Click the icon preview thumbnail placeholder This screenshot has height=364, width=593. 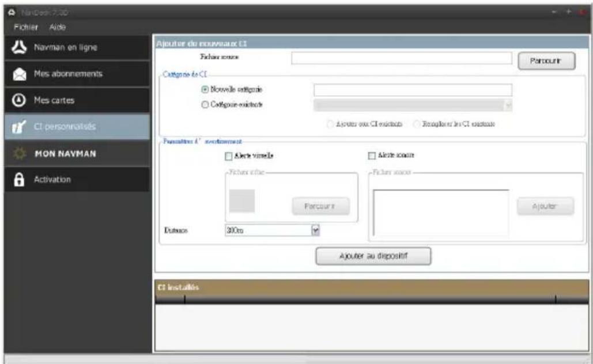click(242, 201)
